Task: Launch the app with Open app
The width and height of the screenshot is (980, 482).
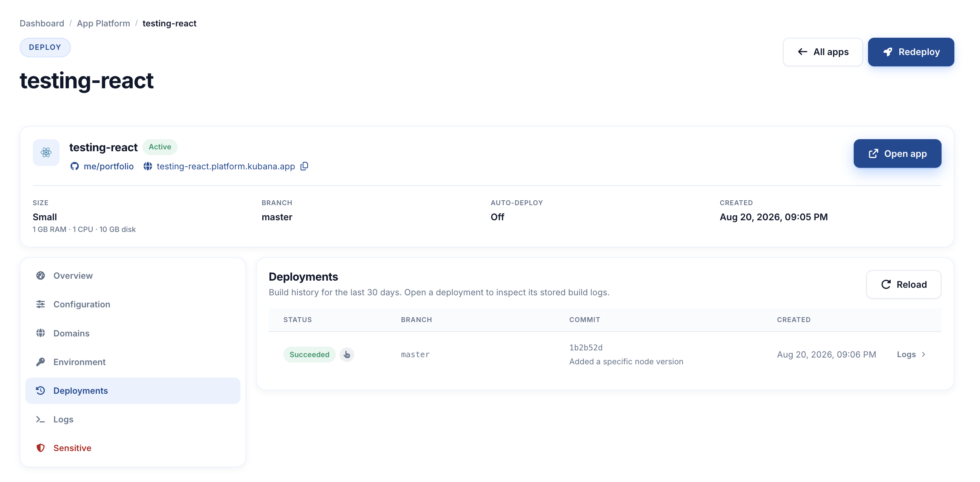Action: point(897,154)
